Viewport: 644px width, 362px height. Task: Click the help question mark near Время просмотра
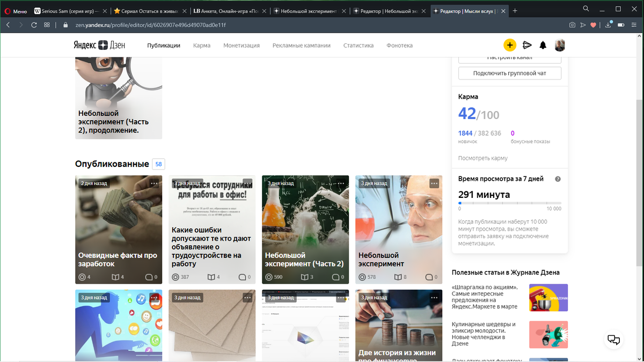tap(558, 179)
